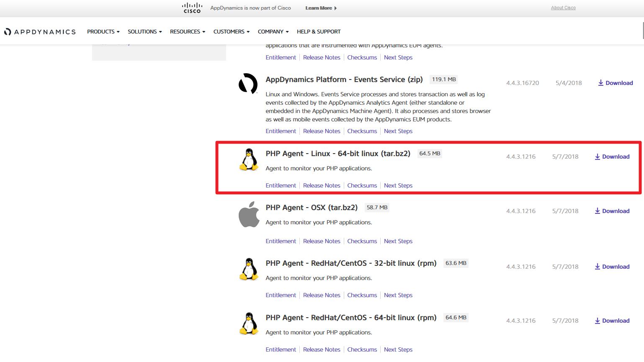Image resolution: width=644 pixels, height=362 pixels.
Task: Click the 64.5 MB size badge
Action: click(x=430, y=154)
